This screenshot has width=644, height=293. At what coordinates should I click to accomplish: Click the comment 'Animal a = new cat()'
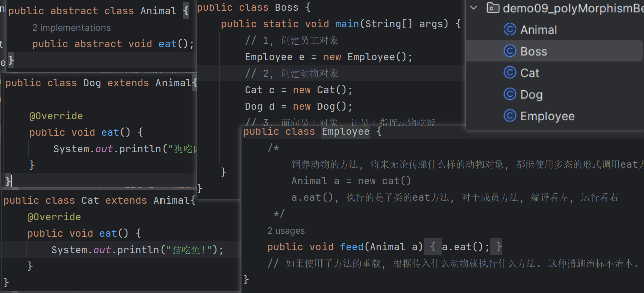tap(351, 181)
